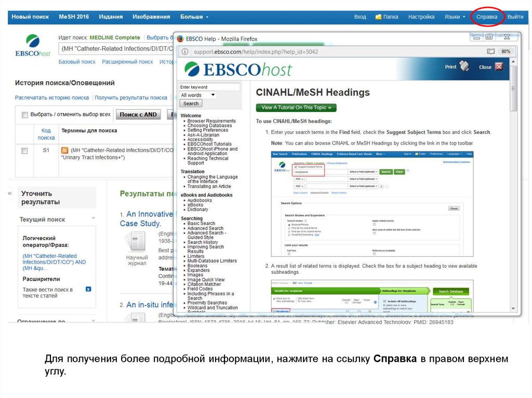Click the site info icon in the address bar
532x398 pixels.
(x=185, y=51)
